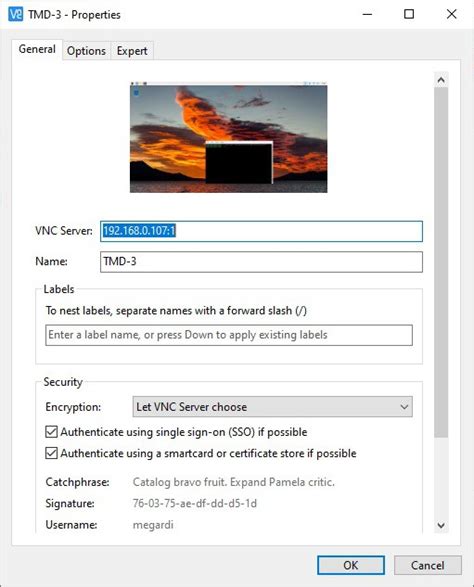The image size is (474, 587).
Task: Open the Expert tab
Action: click(x=132, y=51)
